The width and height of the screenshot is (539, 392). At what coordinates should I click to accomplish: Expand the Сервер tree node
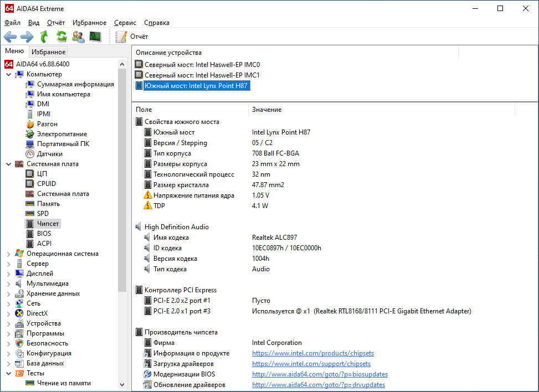click(9, 264)
